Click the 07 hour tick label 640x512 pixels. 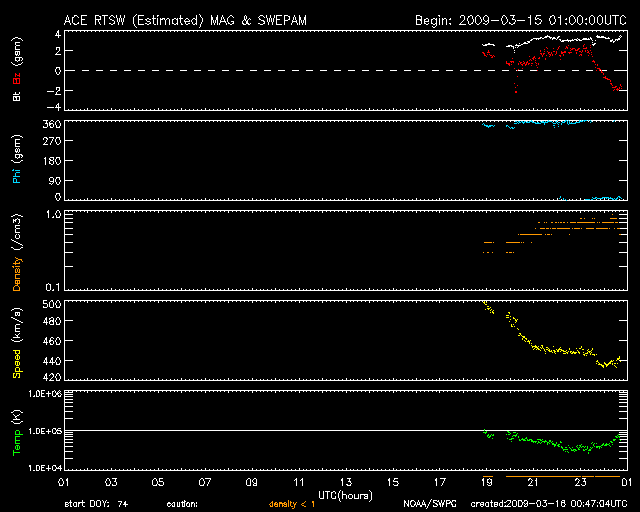pyautogui.click(x=206, y=482)
